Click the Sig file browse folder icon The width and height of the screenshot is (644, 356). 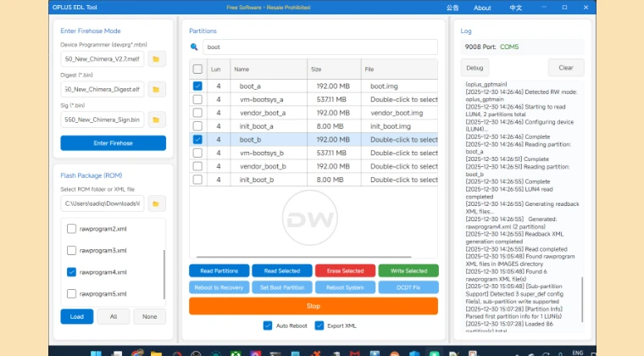tap(156, 120)
